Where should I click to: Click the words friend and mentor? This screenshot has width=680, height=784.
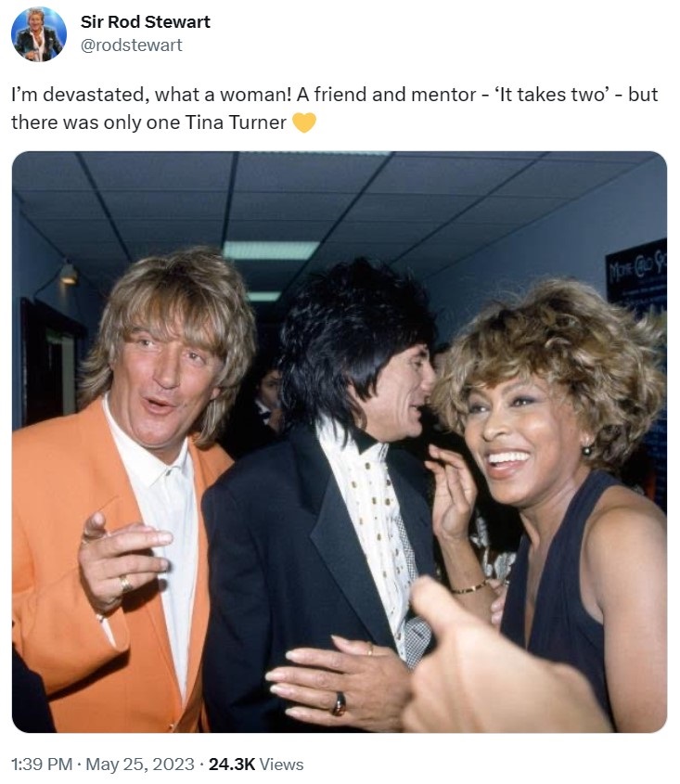click(x=395, y=95)
